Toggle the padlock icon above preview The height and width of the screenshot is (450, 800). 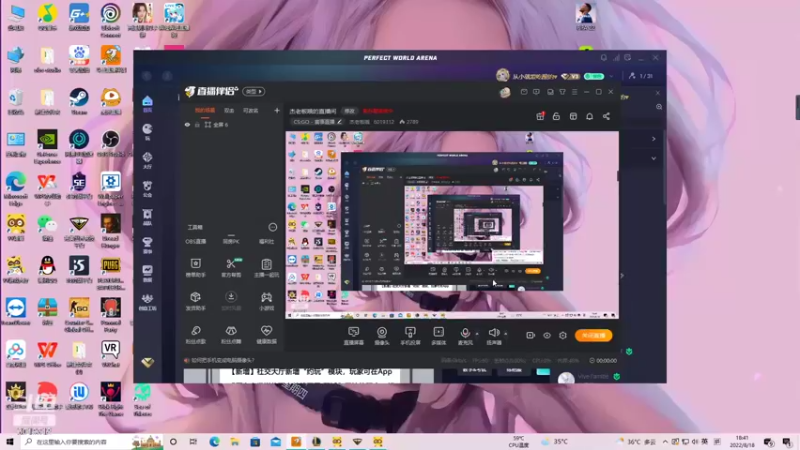click(x=556, y=116)
